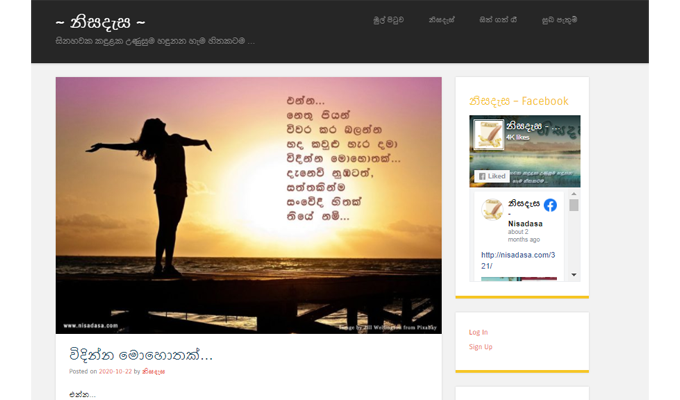Screen dimensions: 680x400
Task: Open the මුල් පිටුව home menu item
Action: coord(389,19)
